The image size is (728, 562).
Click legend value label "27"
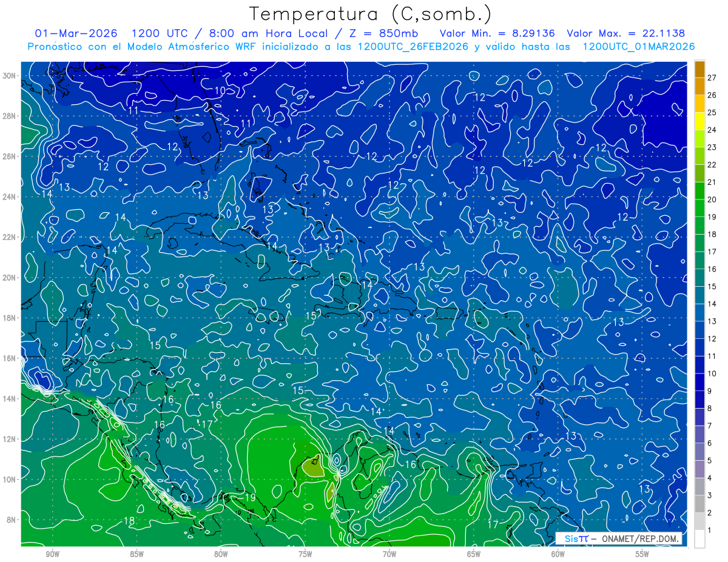(x=712, y=77)
